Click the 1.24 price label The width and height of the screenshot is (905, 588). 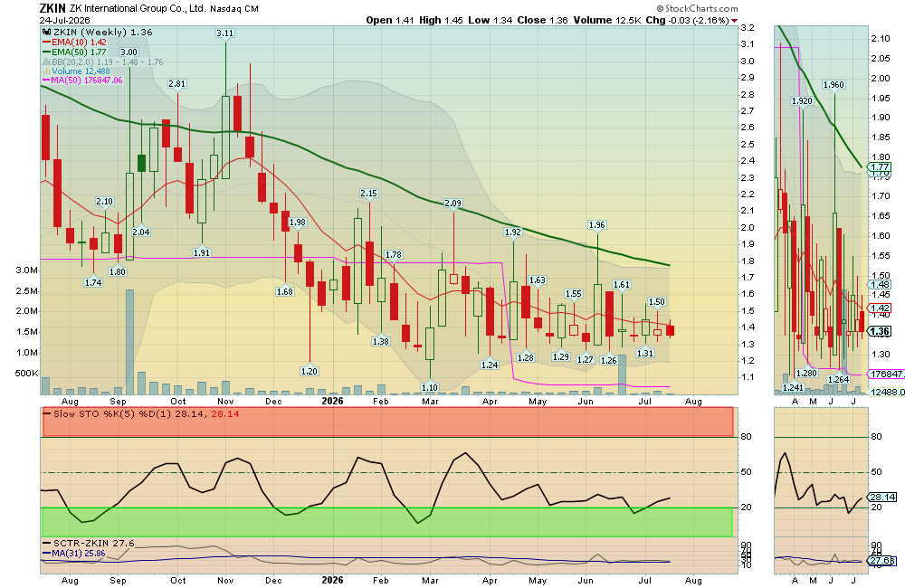point(490,365)
